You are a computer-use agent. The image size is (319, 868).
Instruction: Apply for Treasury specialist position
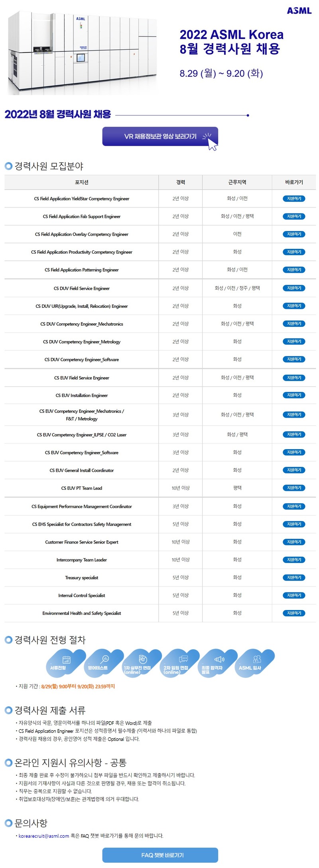pyautogui.click(x=293, y=577)
